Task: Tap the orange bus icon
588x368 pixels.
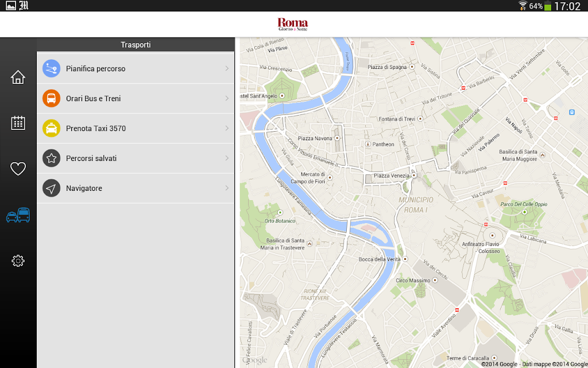Action: pyautogui.click(x=51, y=98)
